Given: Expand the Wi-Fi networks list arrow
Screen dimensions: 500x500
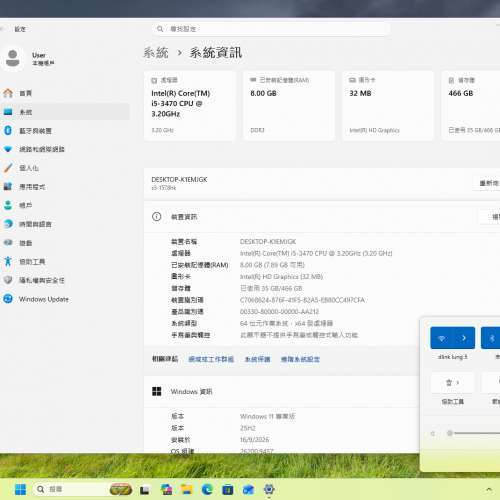Looking at the screenshot, I should (464, 338).
